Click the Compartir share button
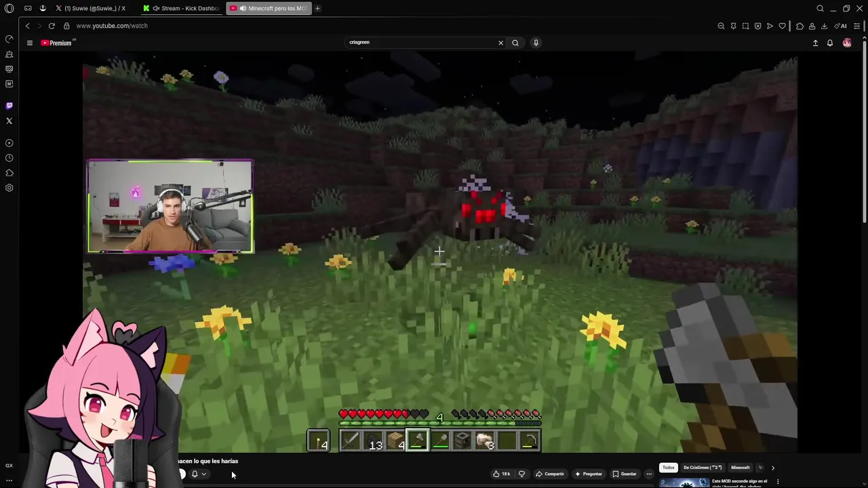This screenshot has width=868, height=488. click(550, 474)
